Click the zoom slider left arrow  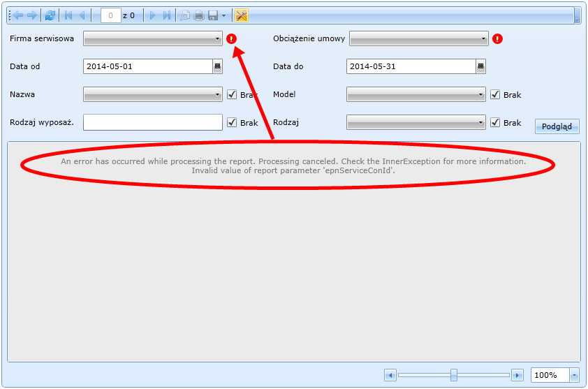pos(390,375)
